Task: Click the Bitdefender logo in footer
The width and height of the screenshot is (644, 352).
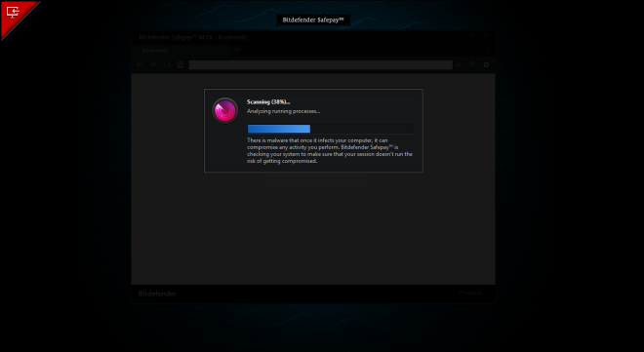Action: tap(157, 293)
